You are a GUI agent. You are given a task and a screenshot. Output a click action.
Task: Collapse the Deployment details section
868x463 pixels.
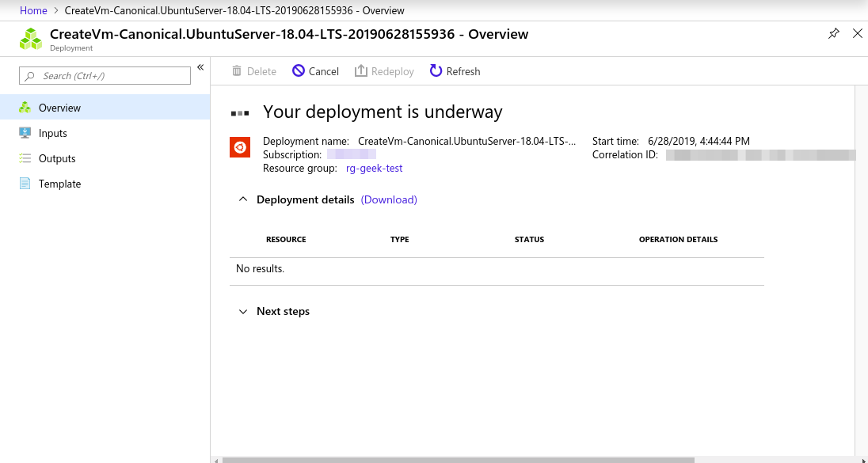point(243,199)
